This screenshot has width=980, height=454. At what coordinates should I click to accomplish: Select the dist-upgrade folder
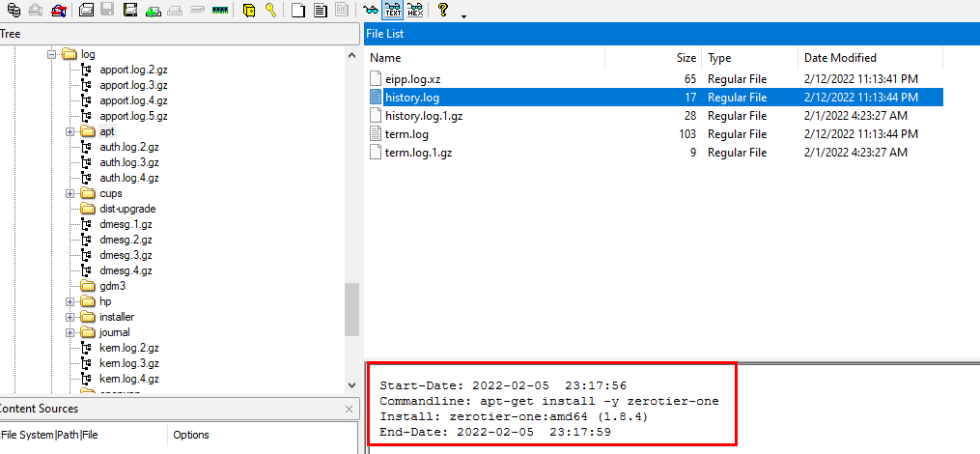click(127, 209)
